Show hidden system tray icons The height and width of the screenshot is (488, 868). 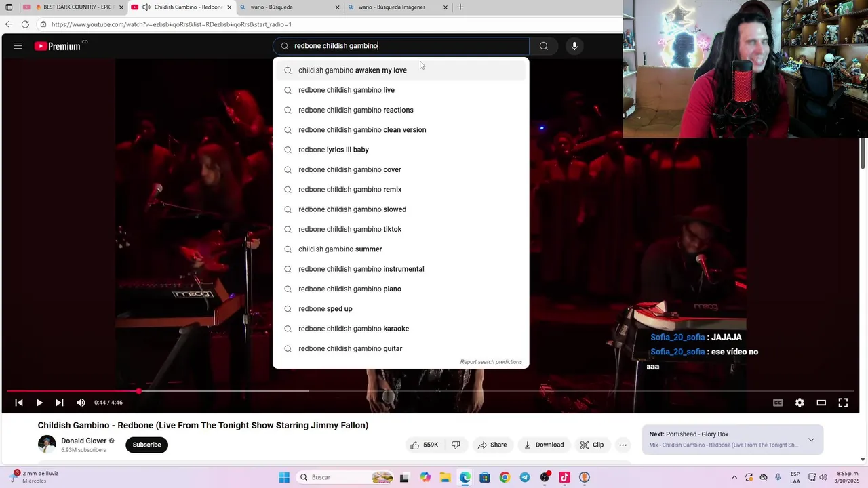tap(734, 477)
